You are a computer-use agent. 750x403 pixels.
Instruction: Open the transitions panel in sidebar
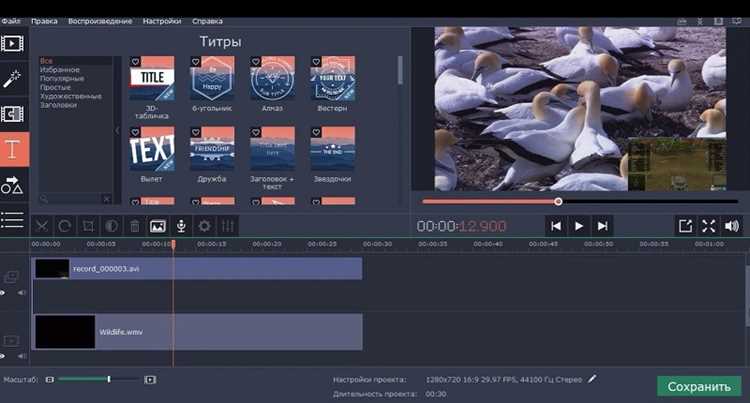pyautogui.click(x=12, y=114)
